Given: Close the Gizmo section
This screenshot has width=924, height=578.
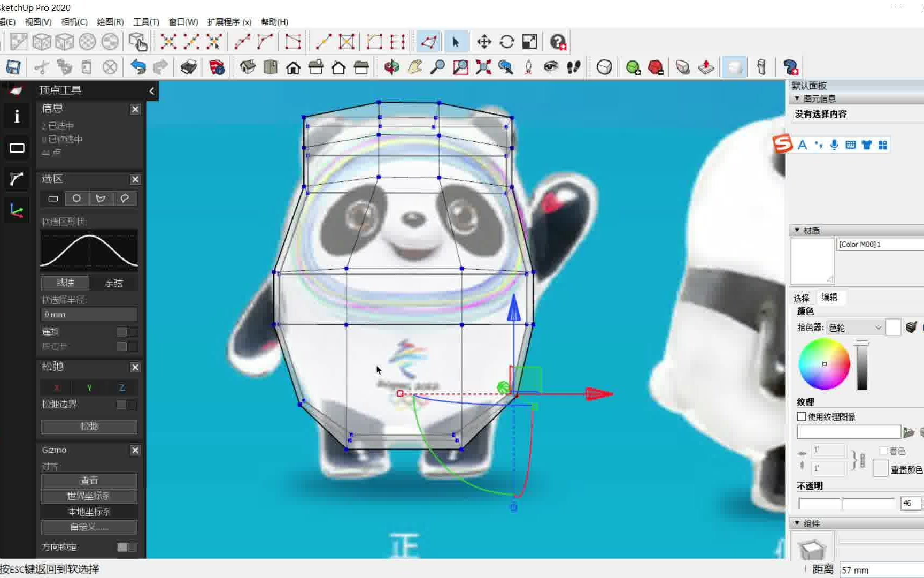Looking at the screenshot, I should tap(135, 451).
